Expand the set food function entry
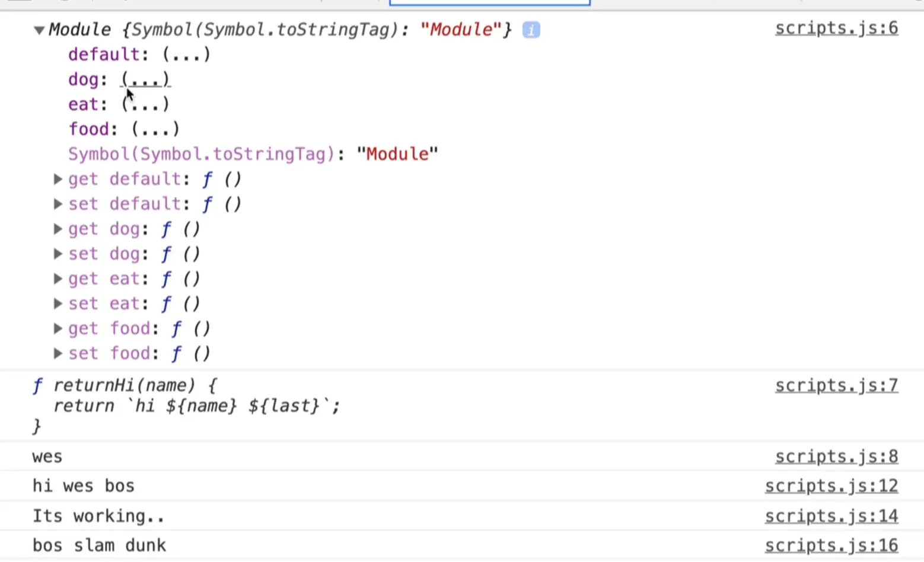 57,353
